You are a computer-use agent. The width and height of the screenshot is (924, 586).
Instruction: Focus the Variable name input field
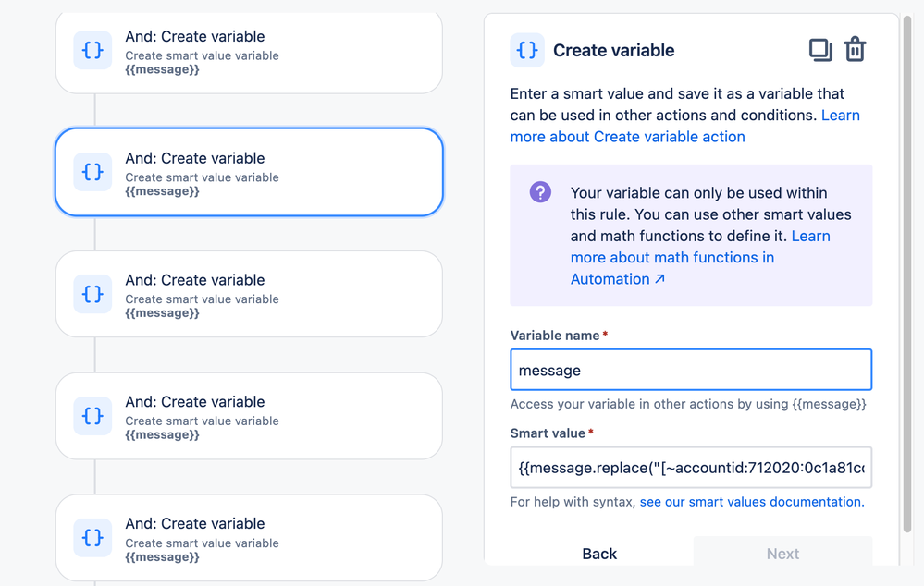coord(691,370)
